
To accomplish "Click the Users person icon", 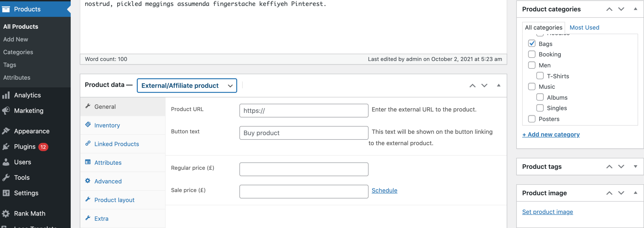I will point(6,162).
